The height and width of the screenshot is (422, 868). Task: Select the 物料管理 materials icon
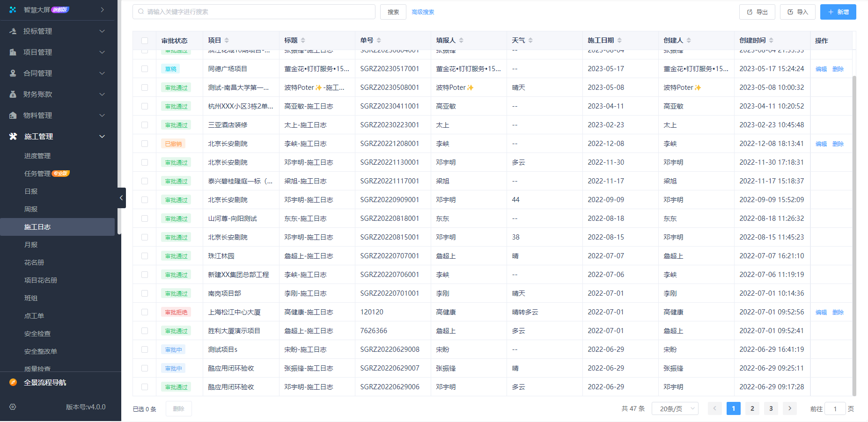point(12,115)
